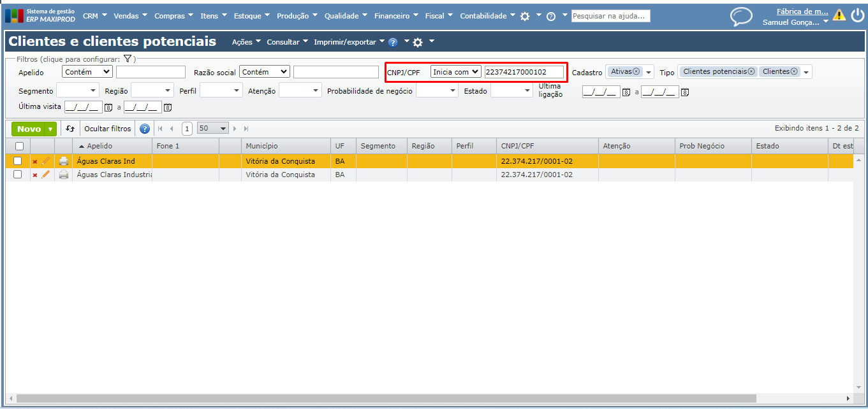Tick checkbox for Águas Claras Ind row

click(18, 161)
